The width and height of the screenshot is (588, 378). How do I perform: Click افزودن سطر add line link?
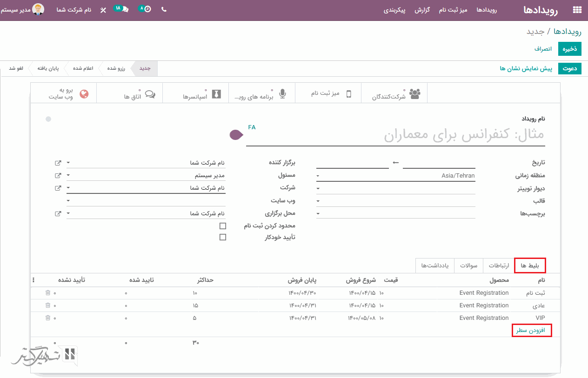pyautogui.click(x=533, y=330)
